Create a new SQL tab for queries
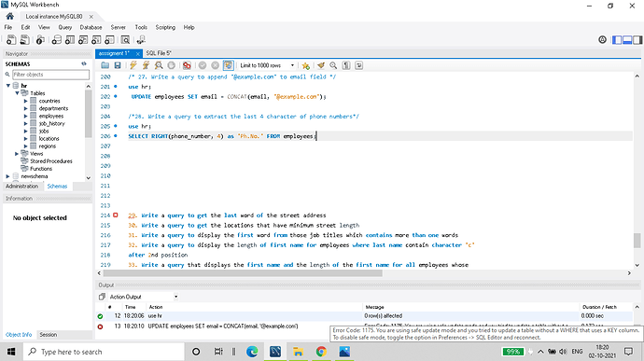The width and height of the screenshot is (644, 361). pos(11,40)
